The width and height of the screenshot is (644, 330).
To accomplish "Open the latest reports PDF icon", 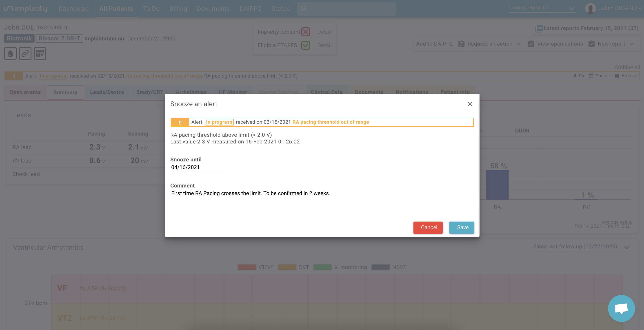I will tap(539, 29).
